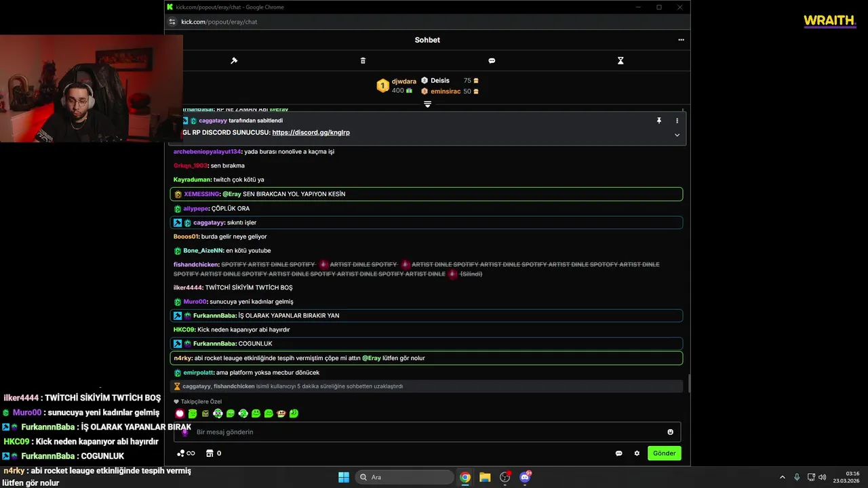The image size is (868, 488).
Task: Open XEMESSING's user profile
Action: (x=202, y=194)
